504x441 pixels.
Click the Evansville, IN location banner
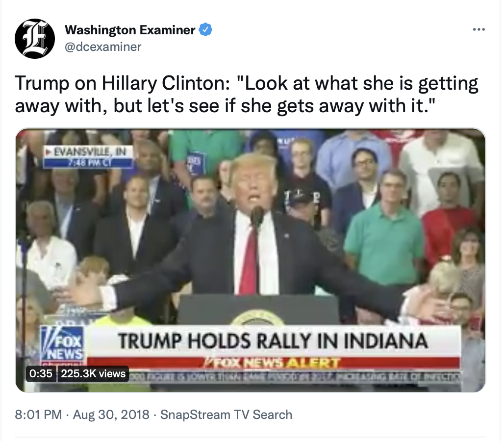coord(89,156)
